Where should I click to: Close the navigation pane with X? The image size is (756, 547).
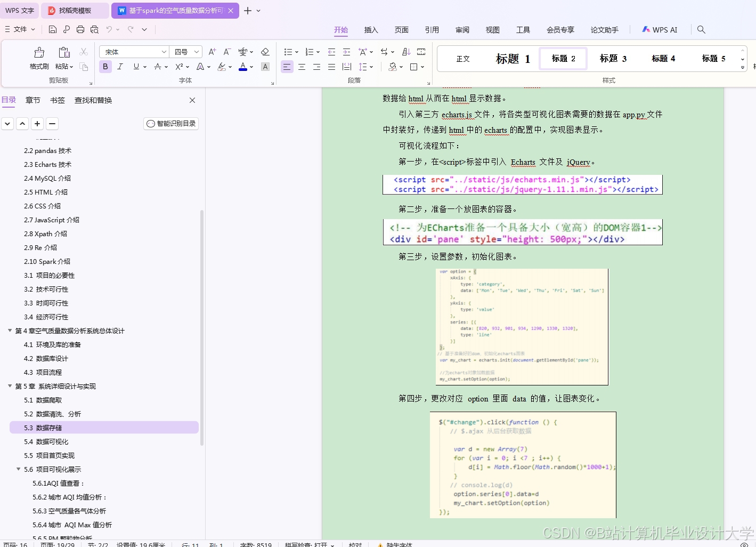click(192, 100)
